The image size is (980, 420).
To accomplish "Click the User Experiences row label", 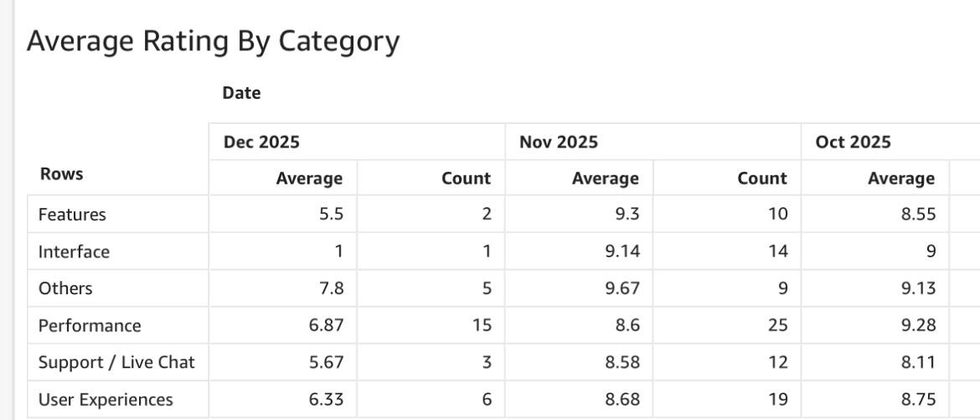I will click(x=106, y=400).
